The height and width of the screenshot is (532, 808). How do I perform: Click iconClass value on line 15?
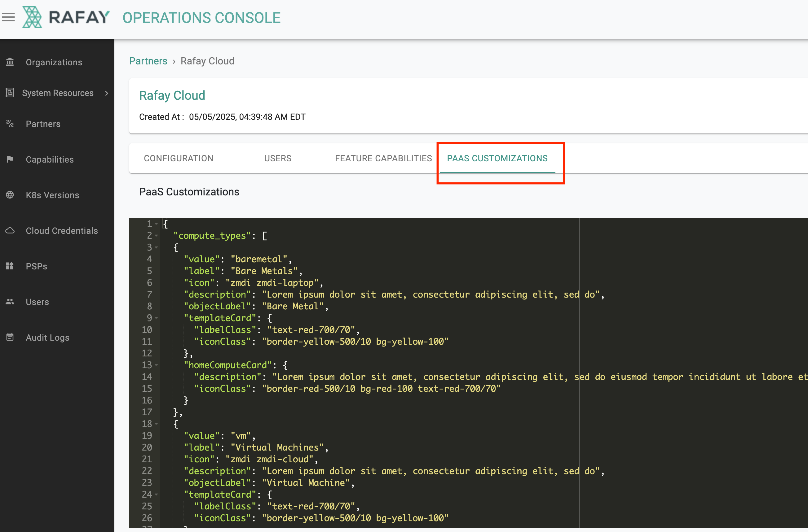(x=381, y=389)
